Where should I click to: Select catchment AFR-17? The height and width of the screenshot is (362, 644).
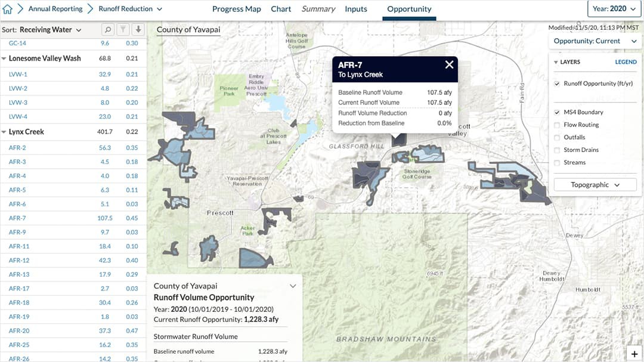[73, 289]
